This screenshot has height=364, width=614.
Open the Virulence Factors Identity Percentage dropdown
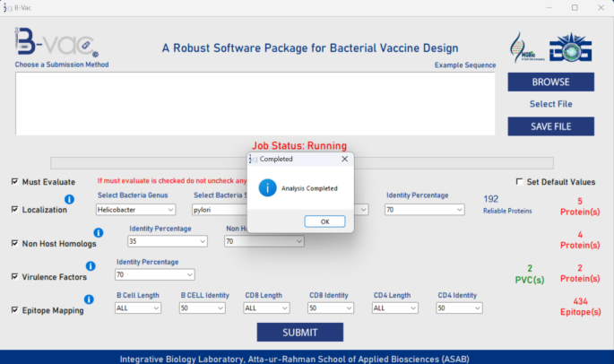click(155, 274)
